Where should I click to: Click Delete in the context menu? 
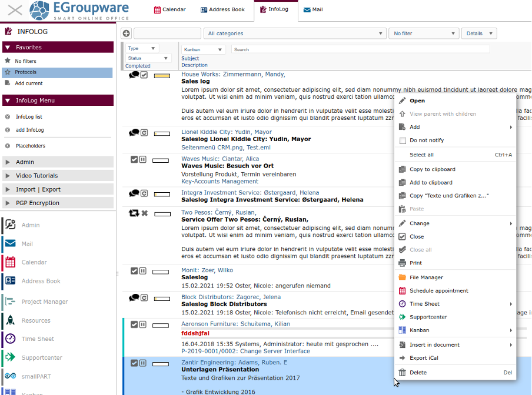[x=418, y=372]
